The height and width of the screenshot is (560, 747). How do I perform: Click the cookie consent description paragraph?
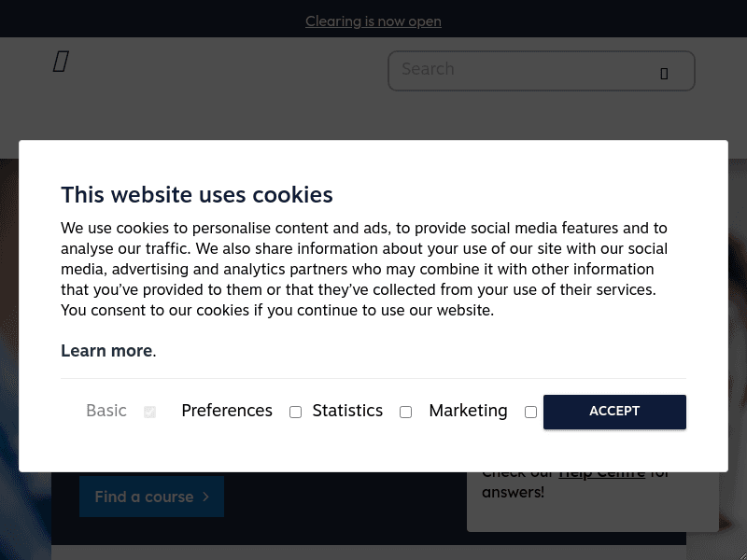pyautogui.click(x=364, y=269)
